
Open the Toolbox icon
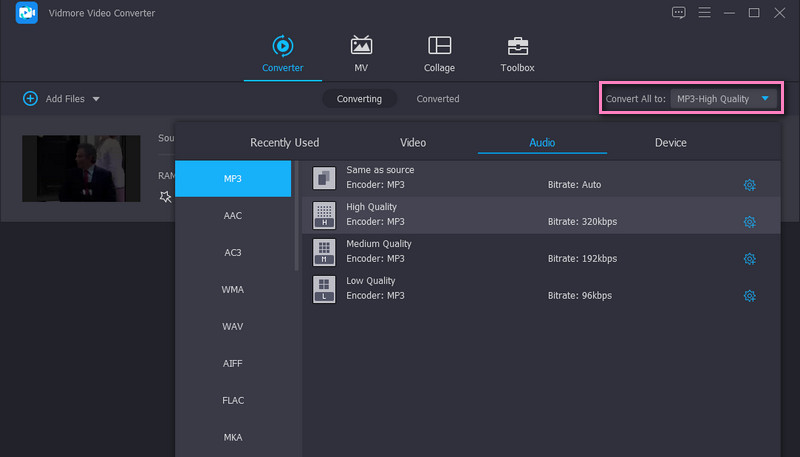(517, 46)
